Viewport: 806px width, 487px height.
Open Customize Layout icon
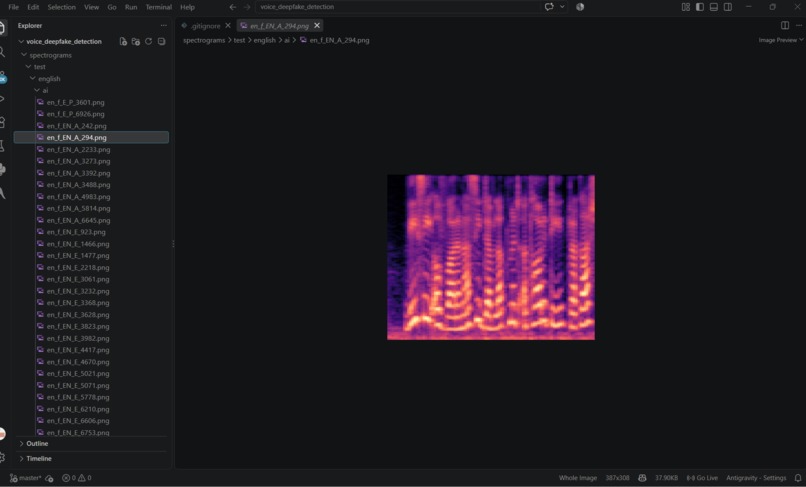coord(686,7)
